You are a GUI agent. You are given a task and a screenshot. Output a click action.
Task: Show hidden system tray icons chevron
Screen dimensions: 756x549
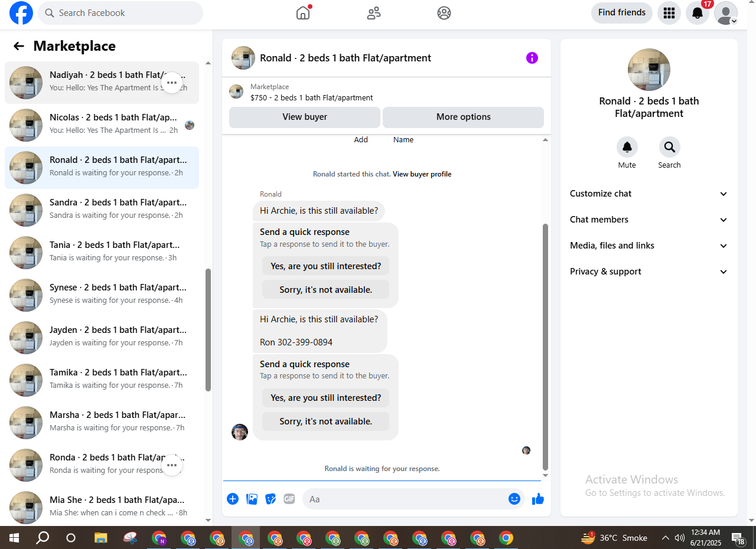pos(666,538)
